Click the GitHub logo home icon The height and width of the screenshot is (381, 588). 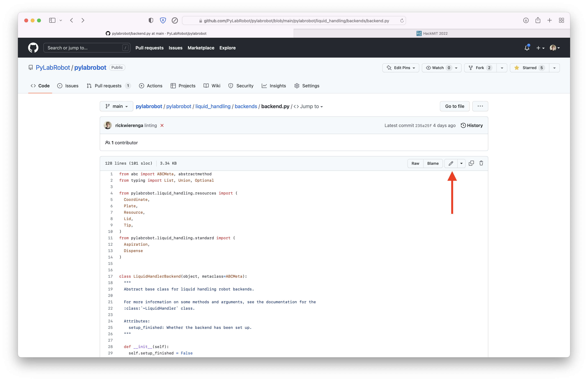point(33,48)
